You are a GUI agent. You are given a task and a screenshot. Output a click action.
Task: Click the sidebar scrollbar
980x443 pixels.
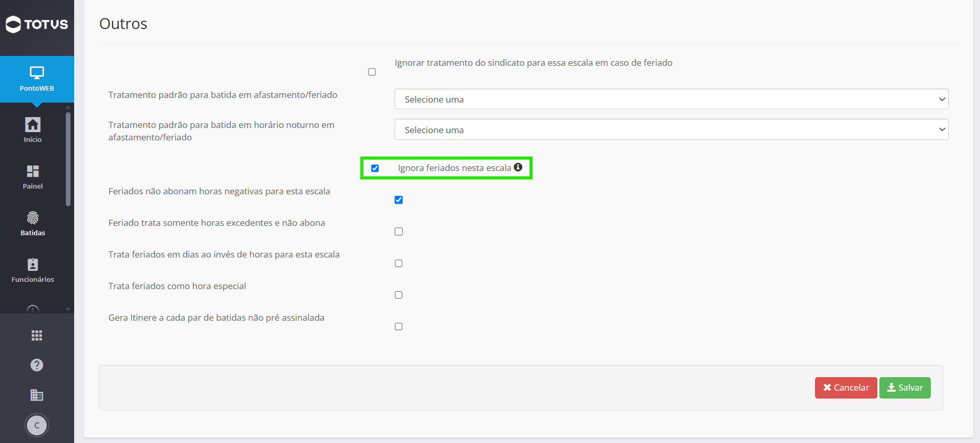click(x=68, y=159)
